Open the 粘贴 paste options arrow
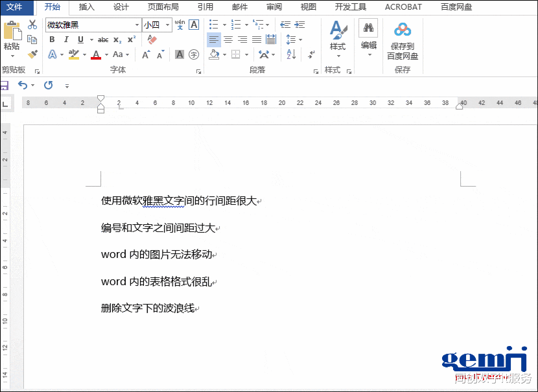 [x=12, y=56]
